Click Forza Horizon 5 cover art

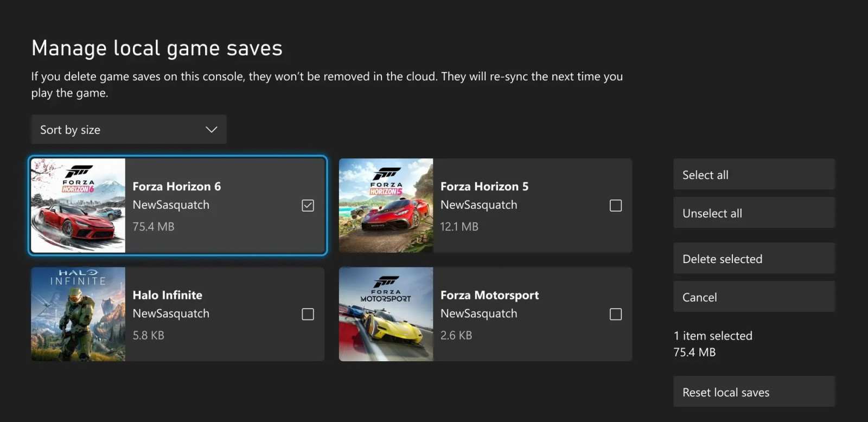point(386,206)
